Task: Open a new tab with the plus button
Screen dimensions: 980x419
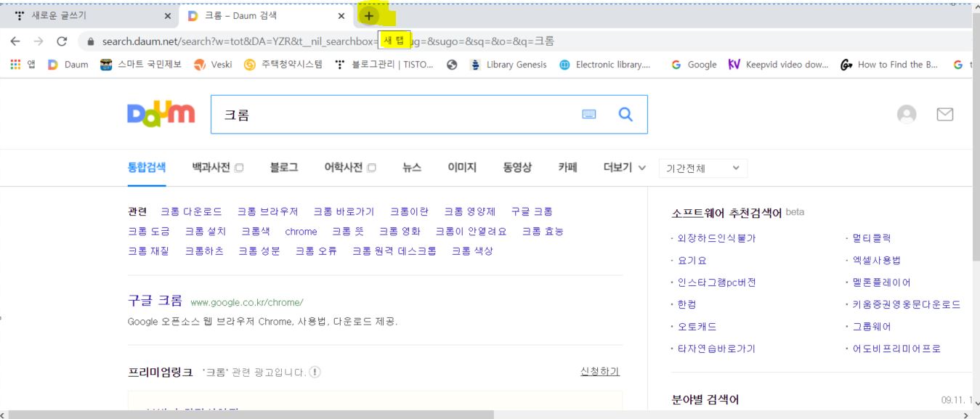Action: (369, 16)
